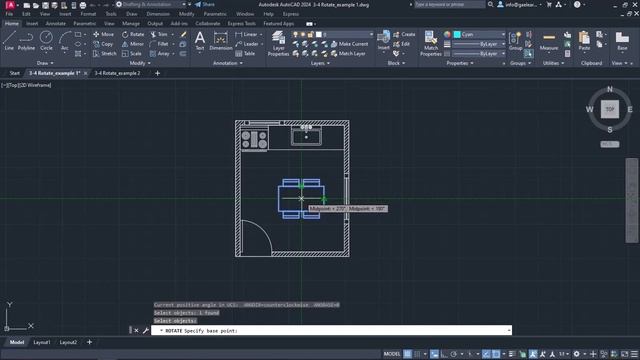Toggle object snap tracking in status bar
The height and width of the screenshot is (360, 640).
(486, 354)
